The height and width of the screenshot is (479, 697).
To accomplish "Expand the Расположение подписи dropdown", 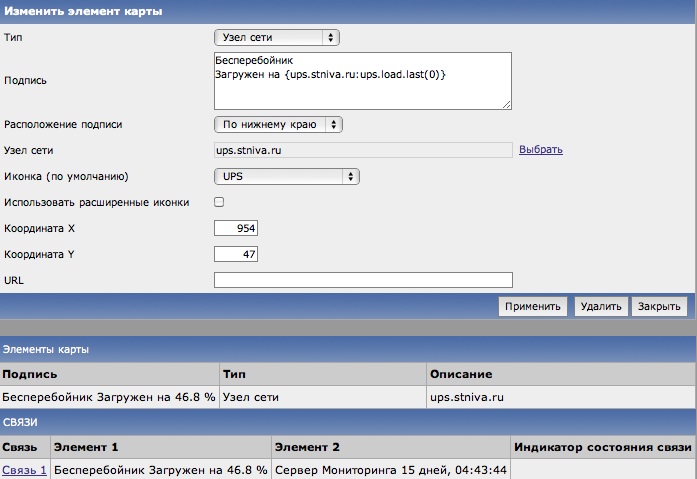I will coord(278,124).
